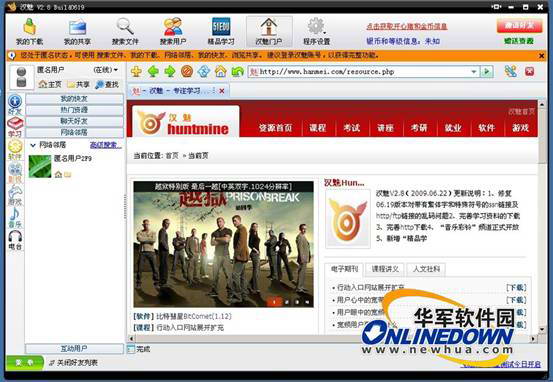Open 精品学习 51EDU section

pyautogui.click(x=221, y=32)
